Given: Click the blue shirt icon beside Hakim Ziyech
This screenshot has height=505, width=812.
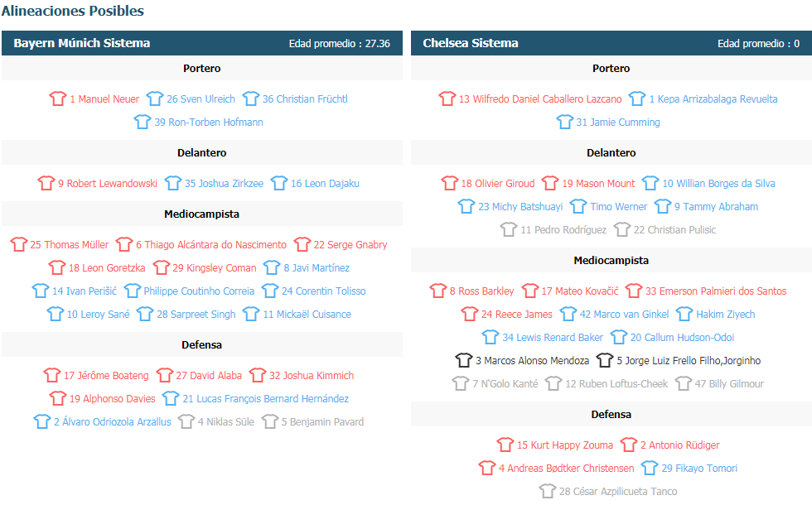Looking at the screenshot, I should click(684, 314).
